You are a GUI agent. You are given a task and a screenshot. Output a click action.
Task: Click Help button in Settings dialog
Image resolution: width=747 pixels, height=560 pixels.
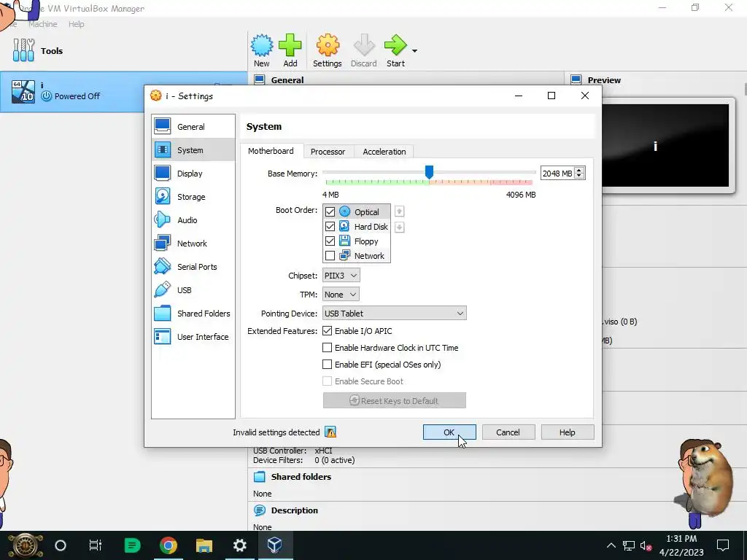(568, 432)
